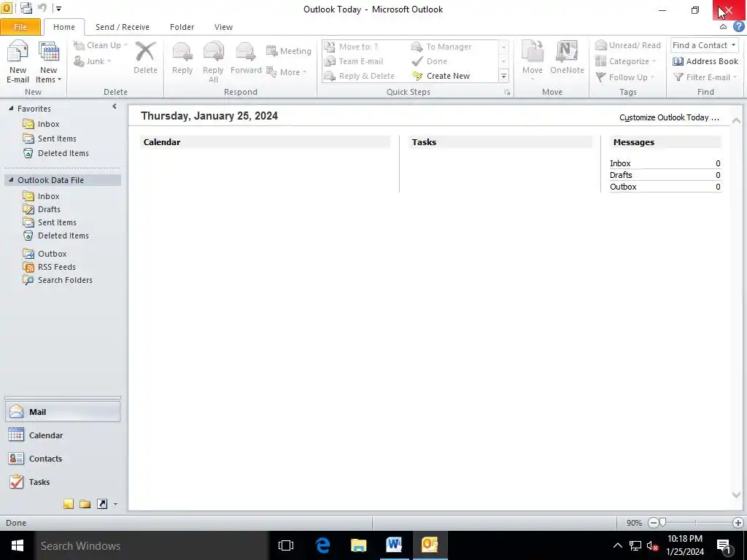Open Shortcuts icon in navigation bar

102,504
